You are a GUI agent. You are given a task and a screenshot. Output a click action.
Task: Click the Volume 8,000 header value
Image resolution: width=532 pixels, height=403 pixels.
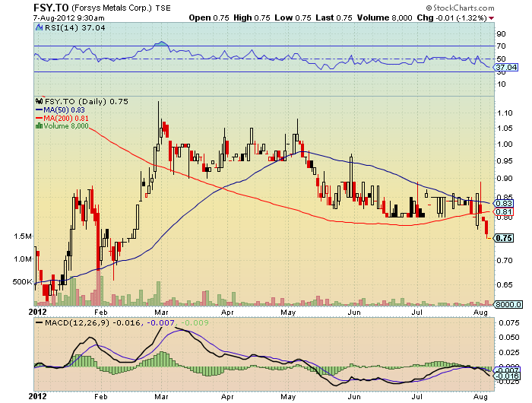tap(385, 17)
